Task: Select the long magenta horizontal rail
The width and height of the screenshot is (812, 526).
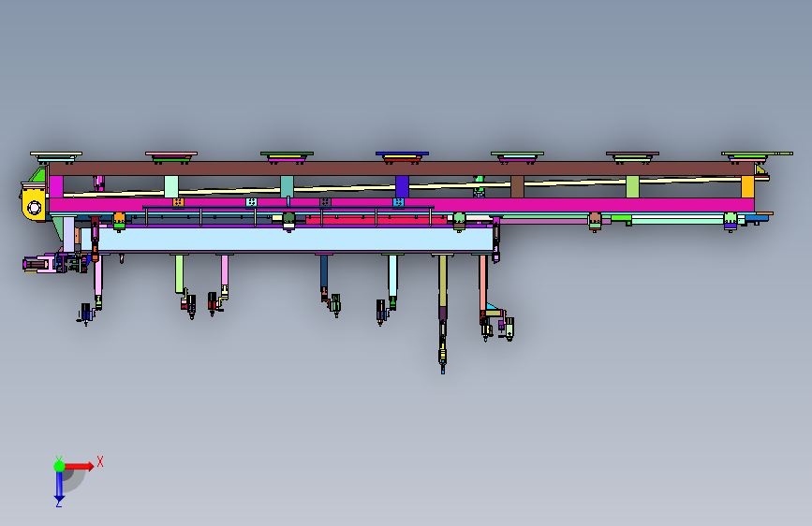Action: tap(402, 204)
